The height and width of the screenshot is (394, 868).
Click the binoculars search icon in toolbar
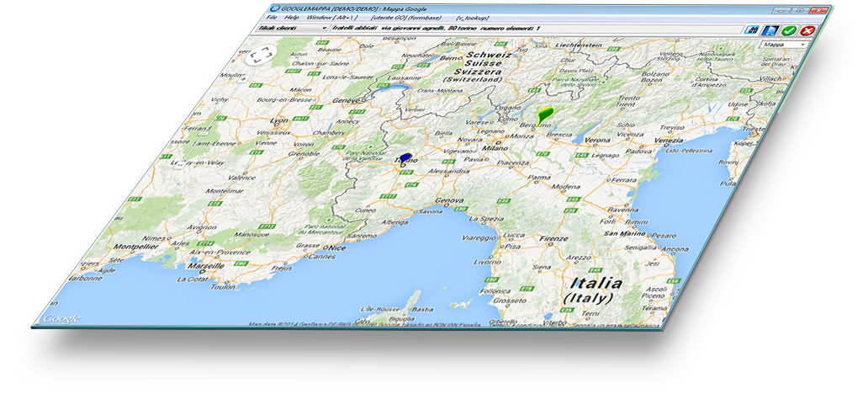coord(752,29)
